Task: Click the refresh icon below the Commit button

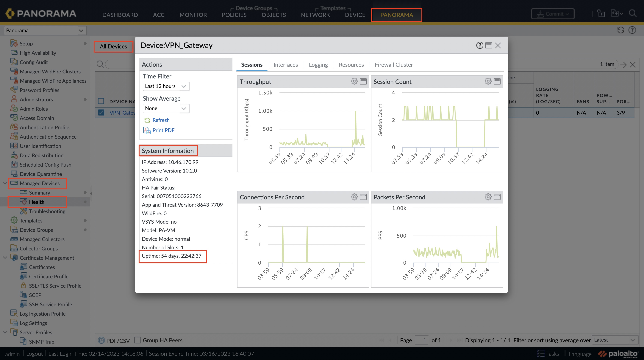Action: [x=621, y=30]
